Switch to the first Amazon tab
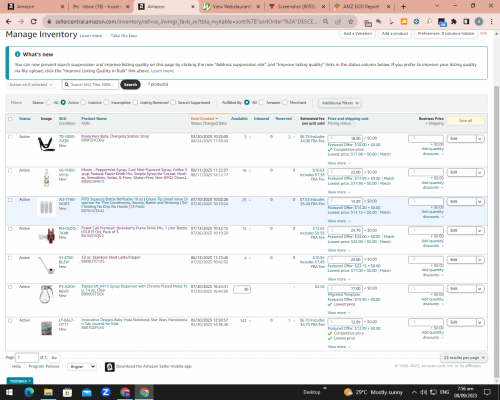The height and width of the screenshot is (400, 500). (35, 6)
